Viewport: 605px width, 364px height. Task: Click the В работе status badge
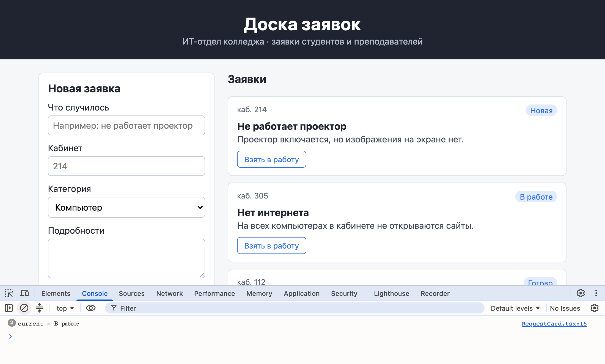coord(536,197)
